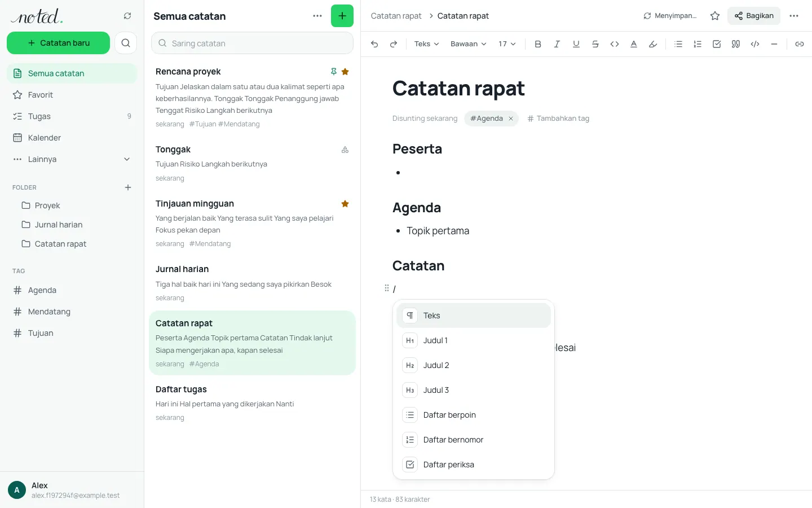Click Tambahkan tag to add a tag
The height and width of the screenshot is (508, 812).
(x=558, y=119)
